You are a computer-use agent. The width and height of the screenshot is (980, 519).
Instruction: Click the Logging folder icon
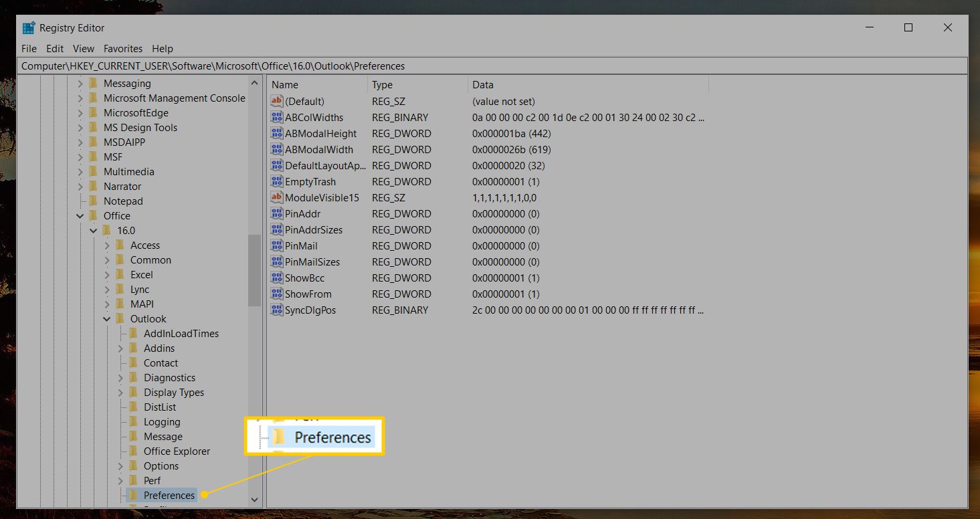133,421
